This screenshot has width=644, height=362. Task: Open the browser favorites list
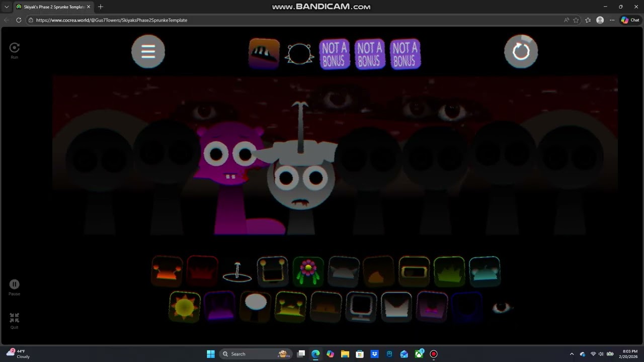tap(588, 20)
